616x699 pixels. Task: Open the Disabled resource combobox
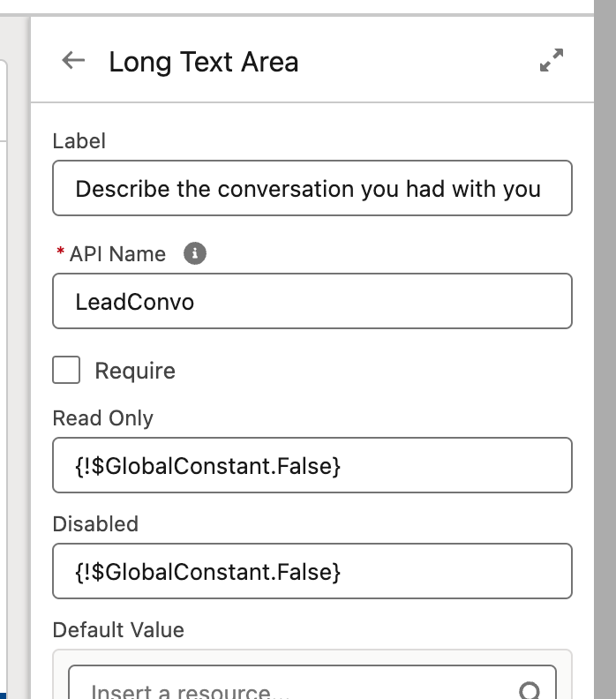click(312, 571)
